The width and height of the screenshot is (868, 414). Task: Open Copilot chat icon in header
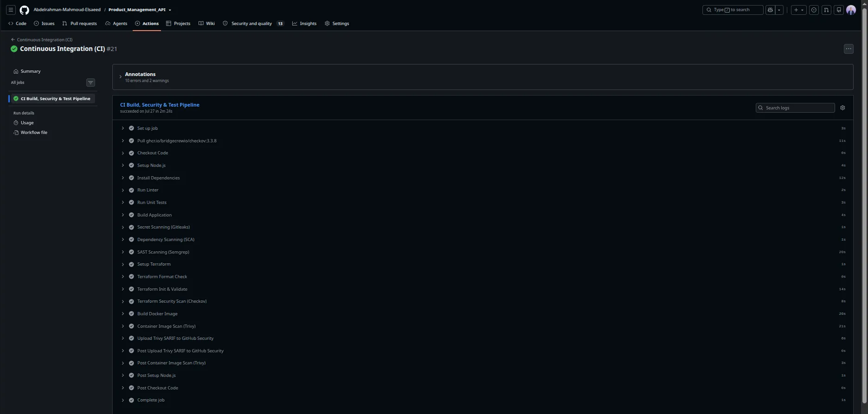[x=771, y=10]
